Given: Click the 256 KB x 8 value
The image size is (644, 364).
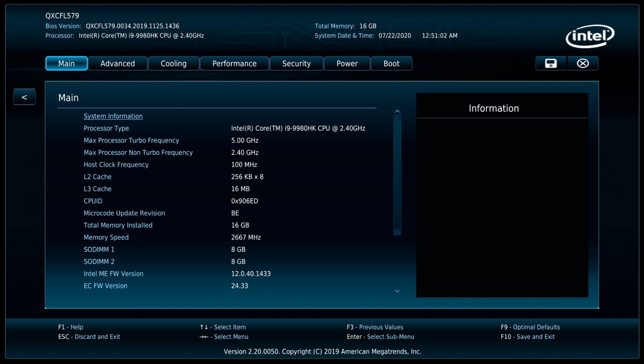Looking at the screenshot, I should point(247,177).
